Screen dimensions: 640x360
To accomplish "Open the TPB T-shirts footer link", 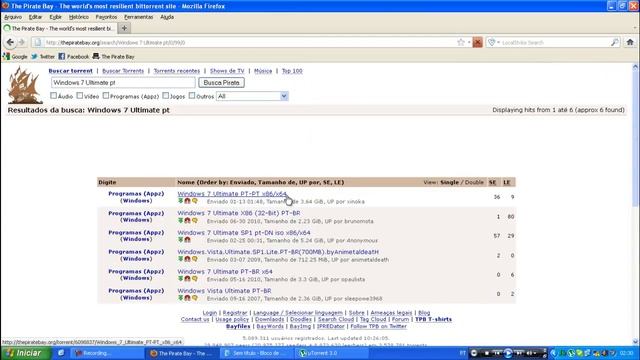I will pyautogui.click(x=433, y=319).
